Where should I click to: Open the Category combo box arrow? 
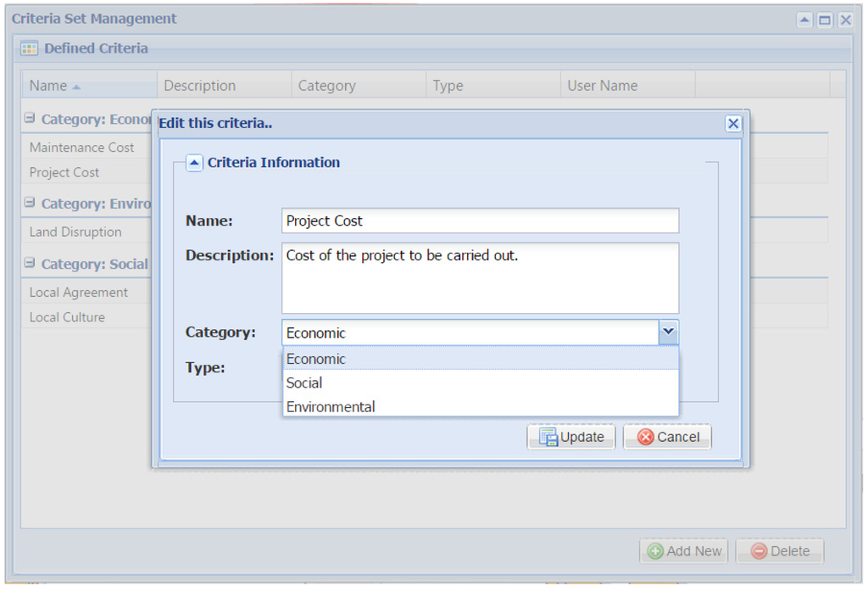669,332
